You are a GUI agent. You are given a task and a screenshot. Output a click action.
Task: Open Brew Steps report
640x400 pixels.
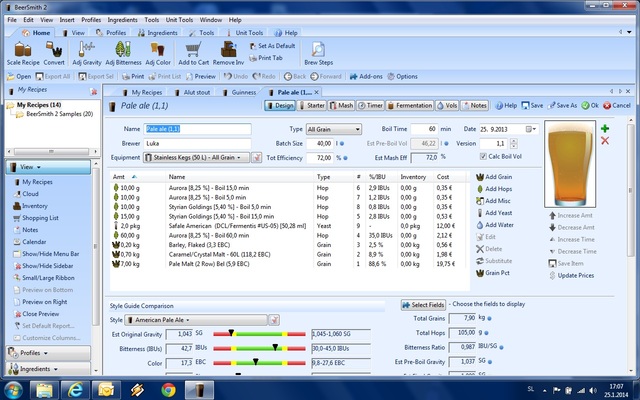(318, 53)
